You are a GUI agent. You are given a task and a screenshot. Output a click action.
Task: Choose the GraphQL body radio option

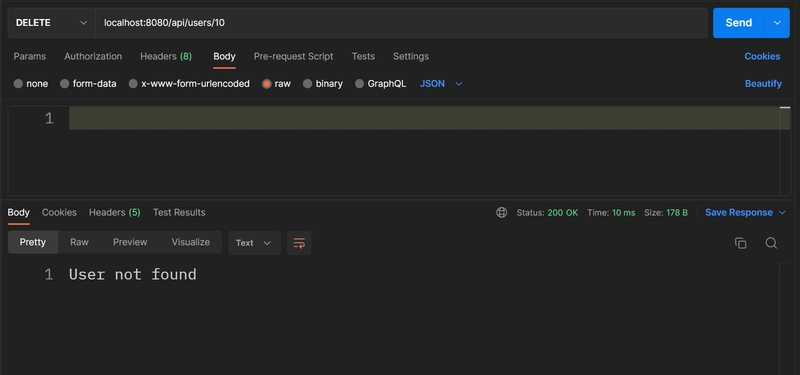pos(359,84)
